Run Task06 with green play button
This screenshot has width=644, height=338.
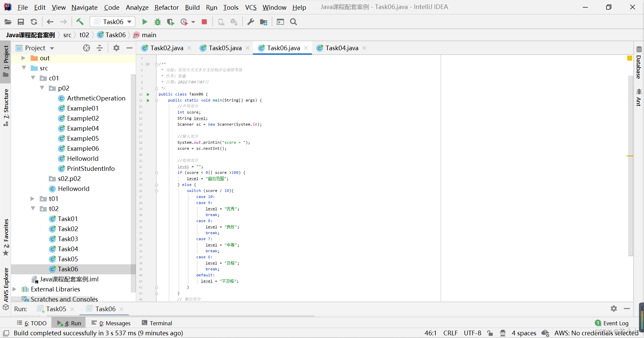tap(145, 22)
